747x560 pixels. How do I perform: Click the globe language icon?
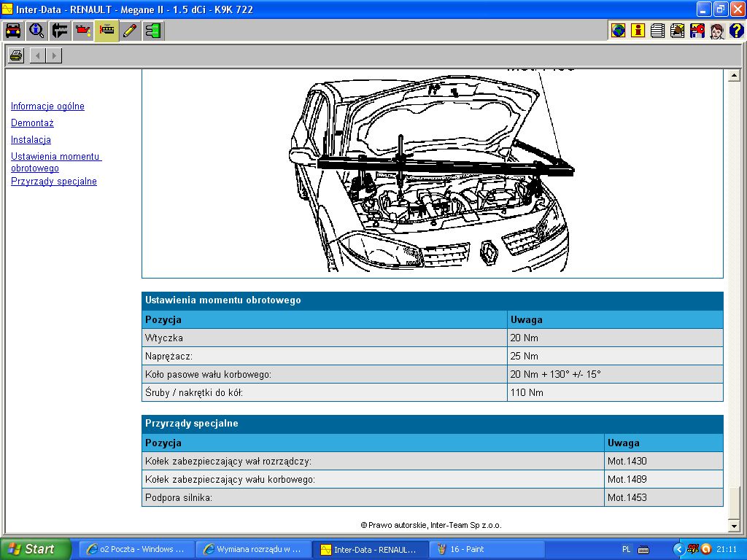pos(618,31)
